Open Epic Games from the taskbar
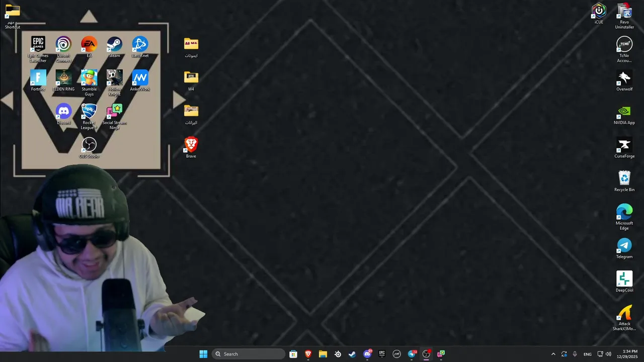Image resolution: width=644 pixels, height=362 pixels. (382, 354)
